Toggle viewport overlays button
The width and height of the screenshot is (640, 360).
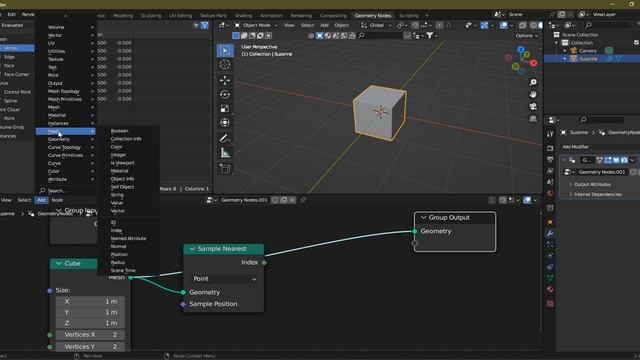coord(504,25)
